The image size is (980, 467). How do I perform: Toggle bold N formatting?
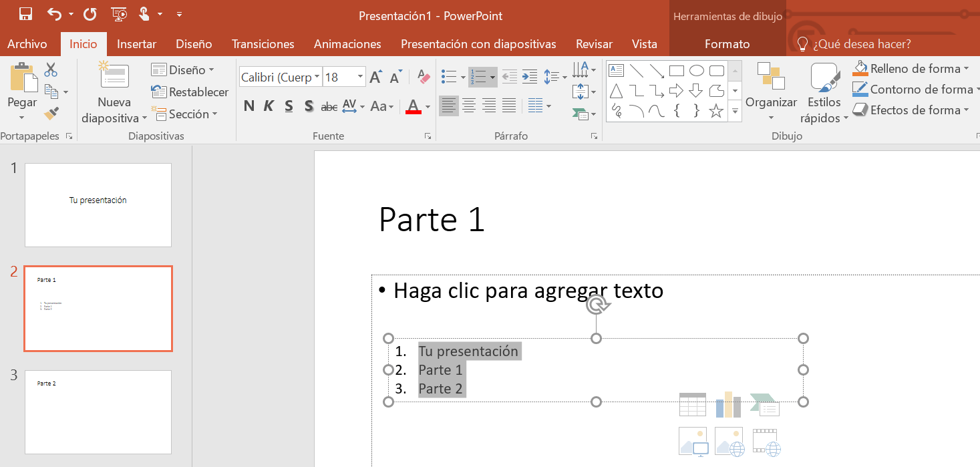point(249,106)
